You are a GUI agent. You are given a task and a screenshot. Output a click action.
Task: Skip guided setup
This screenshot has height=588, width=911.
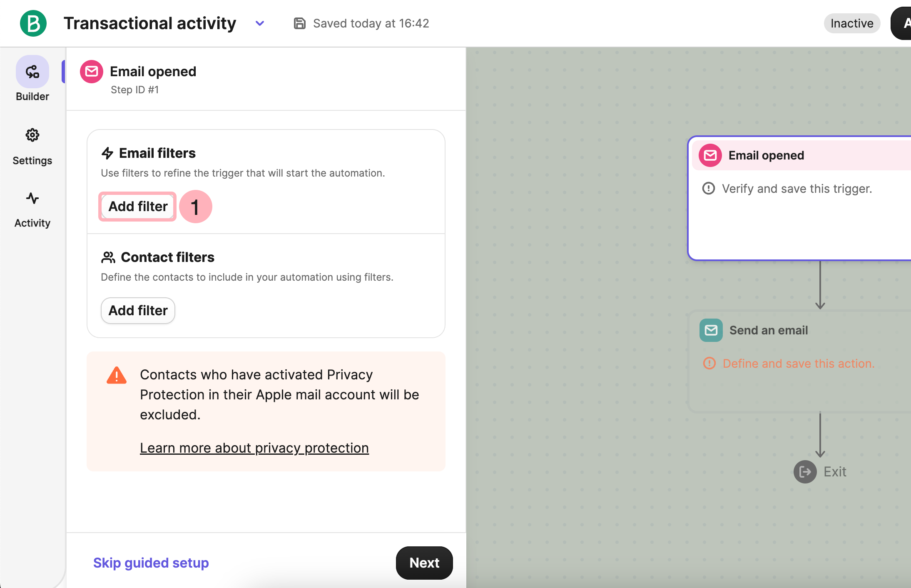pos(151,563)
